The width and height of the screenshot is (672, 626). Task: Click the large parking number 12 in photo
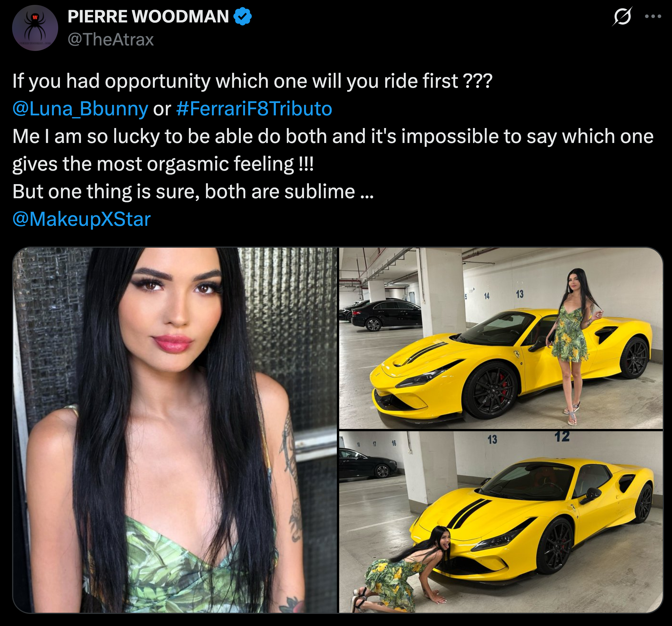(x=562, y=436)
